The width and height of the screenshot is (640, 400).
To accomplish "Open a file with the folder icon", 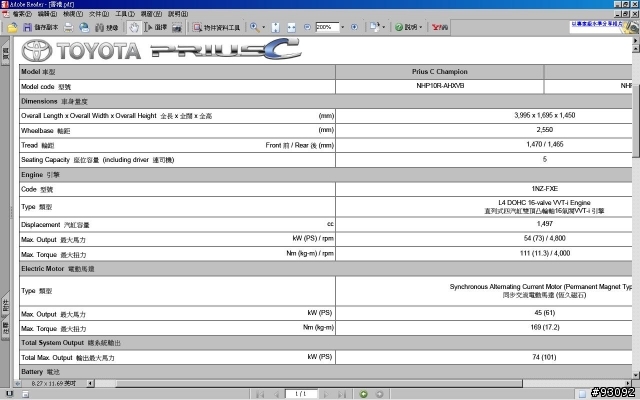I will (x=12, y=27).
